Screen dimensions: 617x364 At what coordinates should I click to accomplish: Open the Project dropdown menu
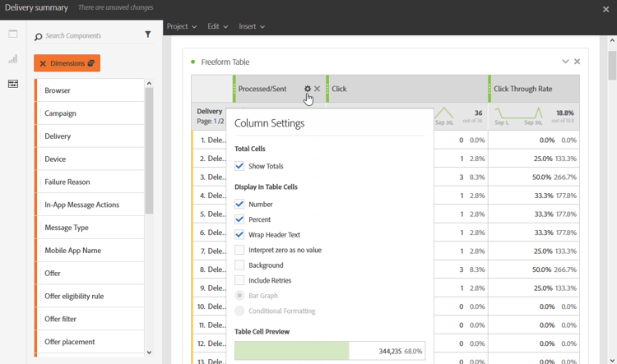[x=181, y=26]
